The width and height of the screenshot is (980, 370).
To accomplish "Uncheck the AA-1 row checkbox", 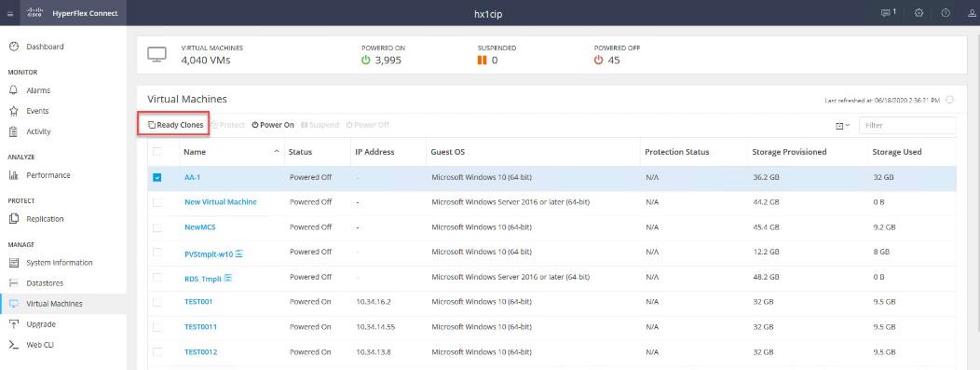I will (157, 177).
